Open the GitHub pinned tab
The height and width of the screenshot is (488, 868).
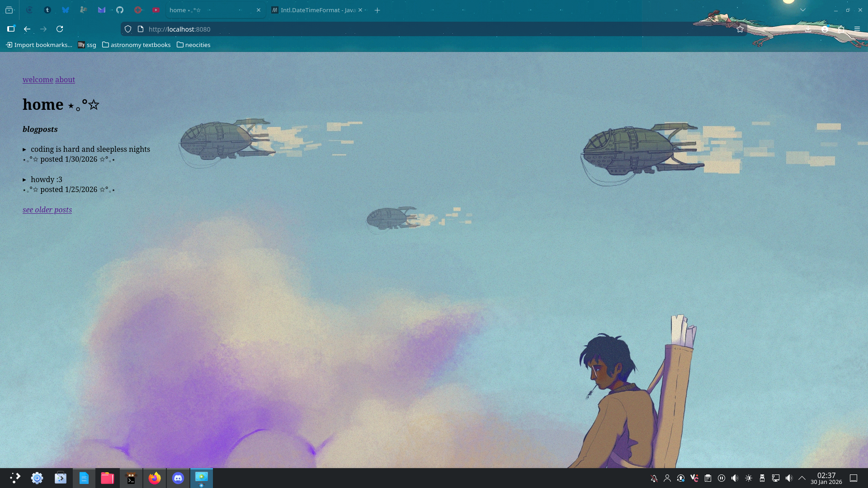point(120,10)
